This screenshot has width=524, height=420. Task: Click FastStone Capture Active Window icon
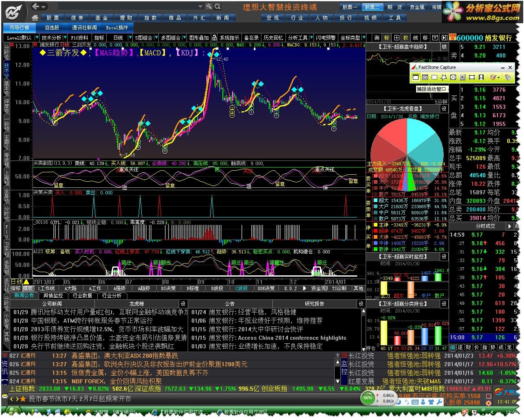point(416,77)
